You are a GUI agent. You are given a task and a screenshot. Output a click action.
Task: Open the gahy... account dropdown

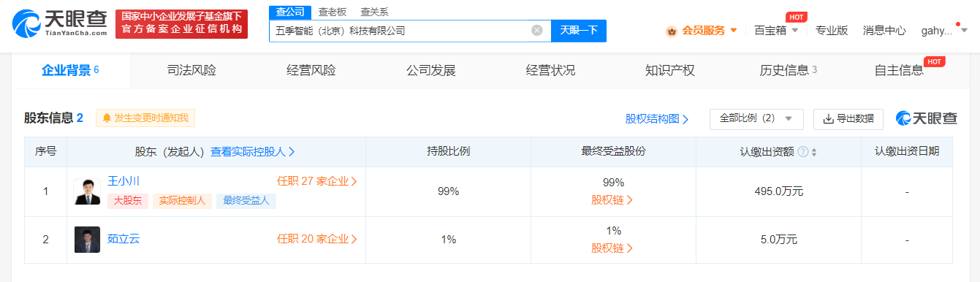coord(964,31)
